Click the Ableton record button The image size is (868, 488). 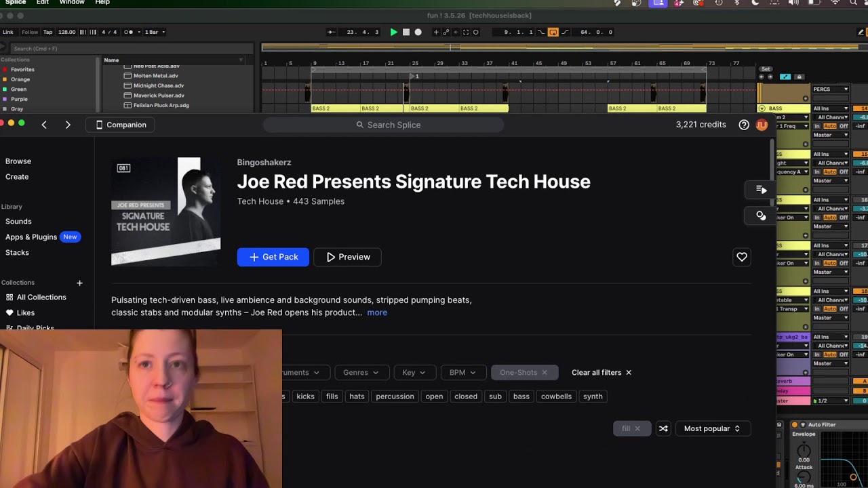418,32
